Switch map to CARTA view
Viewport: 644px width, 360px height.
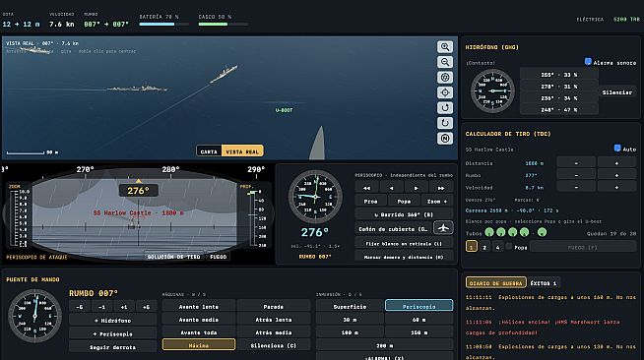tap(209, 151)
